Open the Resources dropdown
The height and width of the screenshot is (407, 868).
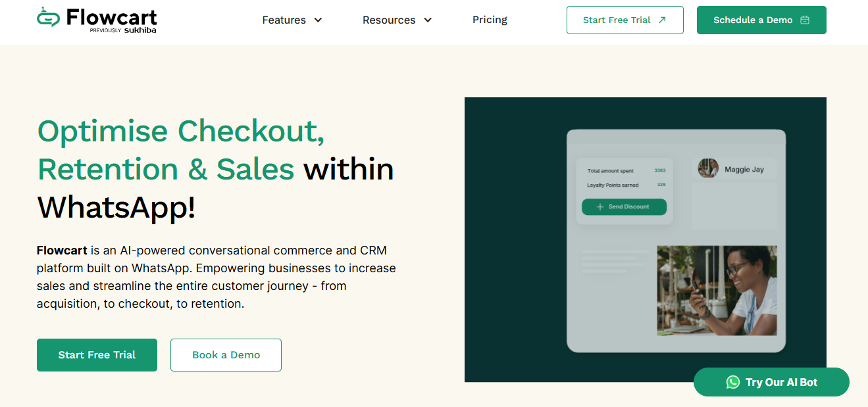397,20
